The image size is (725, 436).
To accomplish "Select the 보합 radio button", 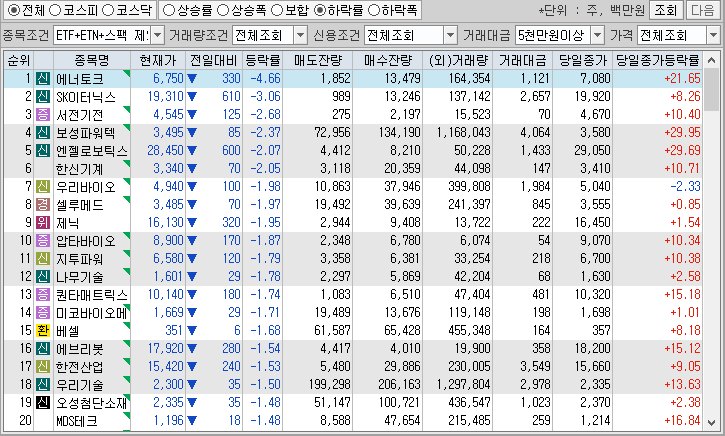I will click(276, 10).
